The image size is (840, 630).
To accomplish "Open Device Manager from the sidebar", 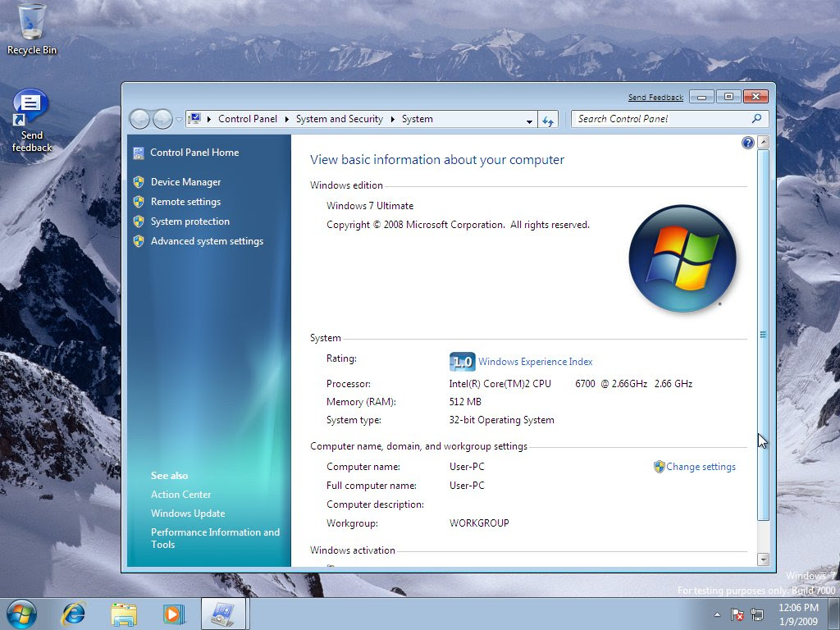I will (186, 182).
